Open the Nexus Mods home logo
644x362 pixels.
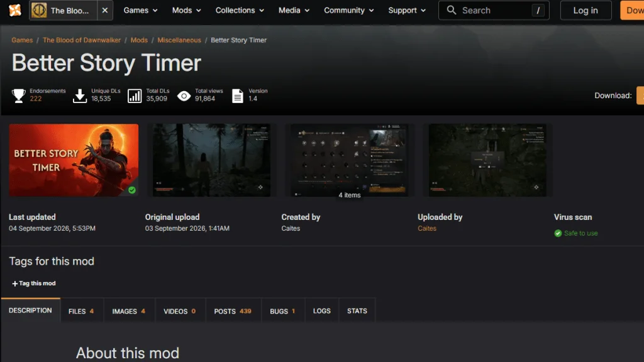click(x=15, y=10)
